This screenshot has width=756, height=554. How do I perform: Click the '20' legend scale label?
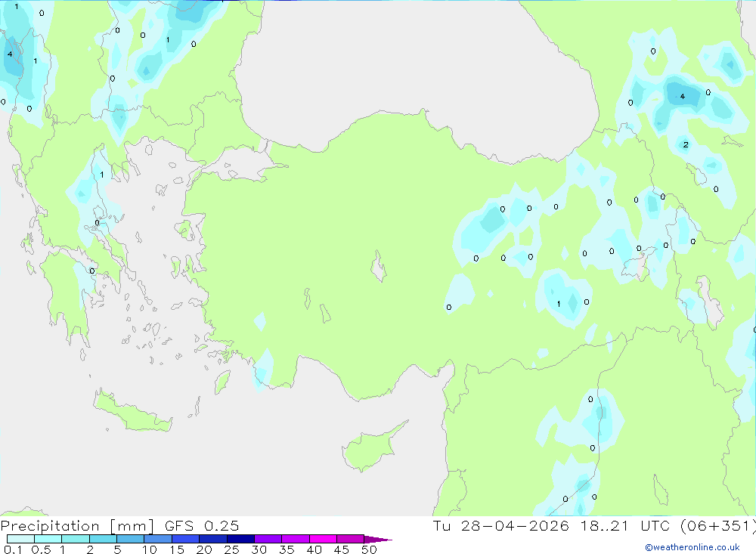pos(204,549)
